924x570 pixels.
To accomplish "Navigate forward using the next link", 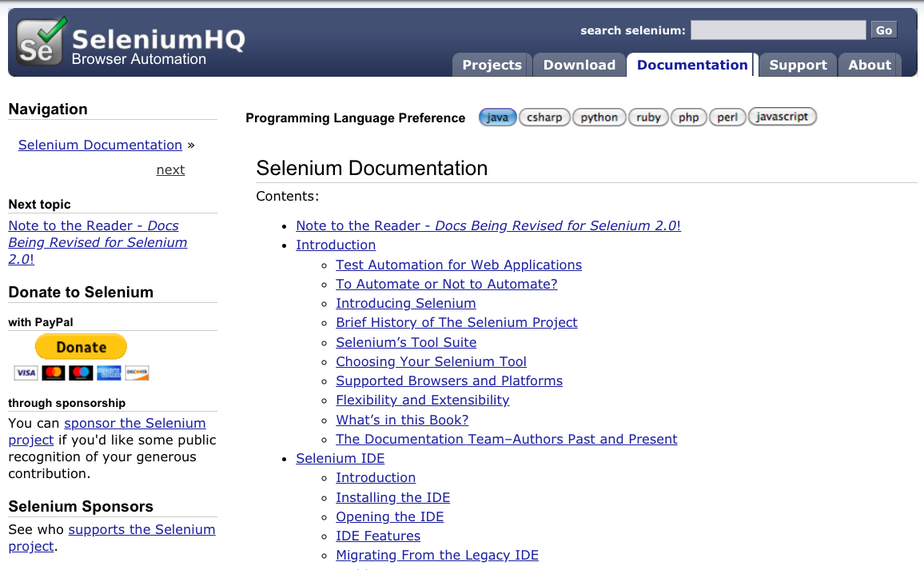I will [x=170, y=169].
